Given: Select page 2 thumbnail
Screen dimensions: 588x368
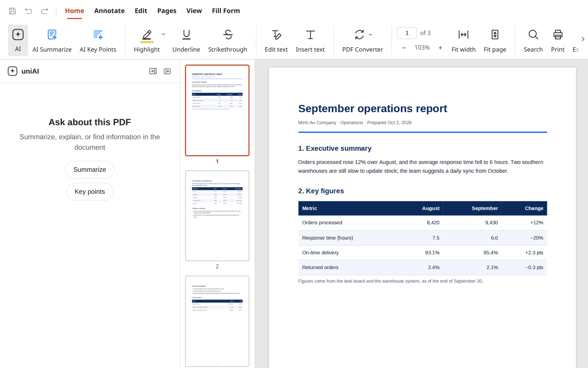Looking at the screenshot, I should pos(217,216).
